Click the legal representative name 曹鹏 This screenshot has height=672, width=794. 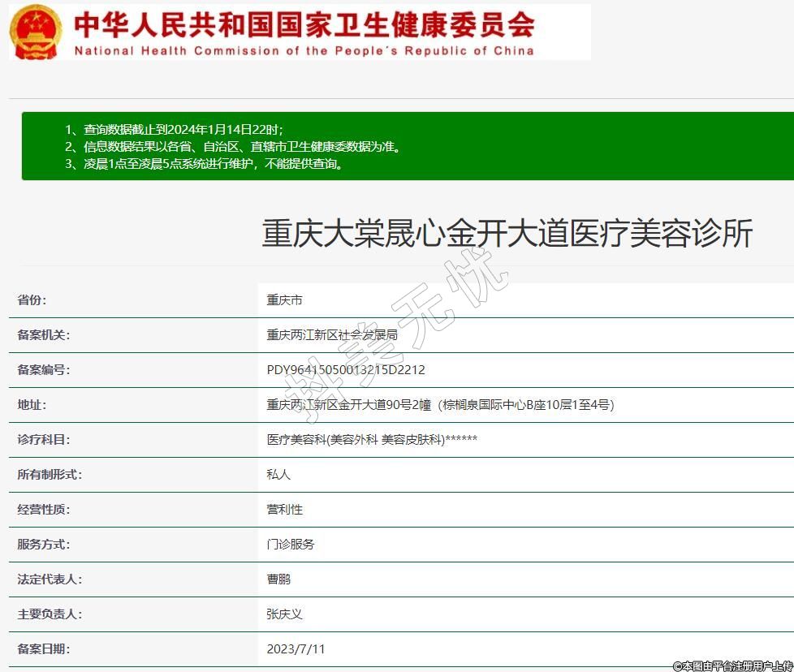tap(278, 579)
